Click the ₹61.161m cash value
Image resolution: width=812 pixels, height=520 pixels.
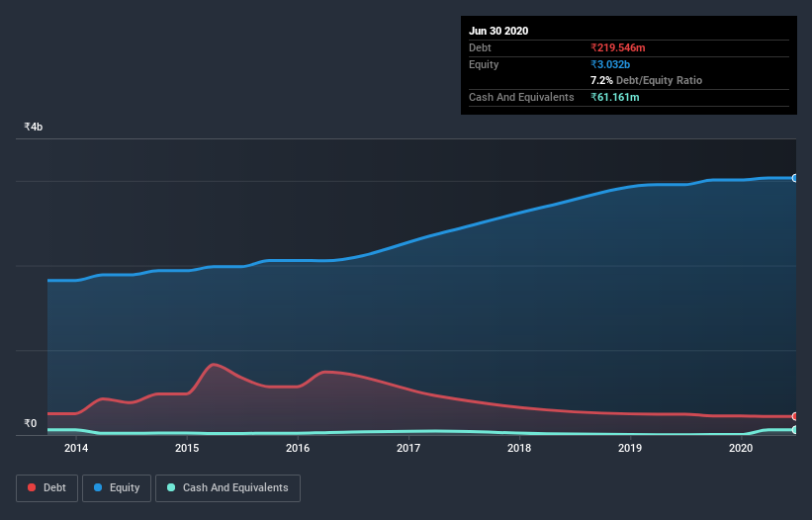click(615, 97)
